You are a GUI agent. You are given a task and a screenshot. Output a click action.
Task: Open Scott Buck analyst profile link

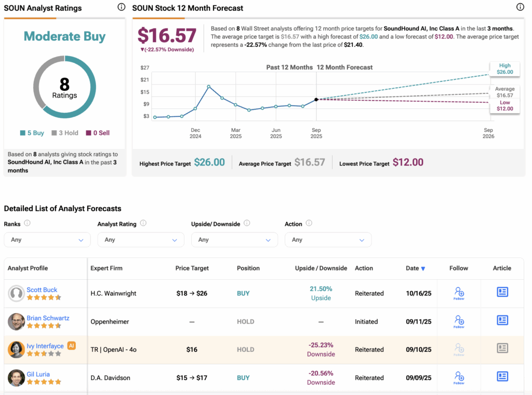click(x=42, y=290)
